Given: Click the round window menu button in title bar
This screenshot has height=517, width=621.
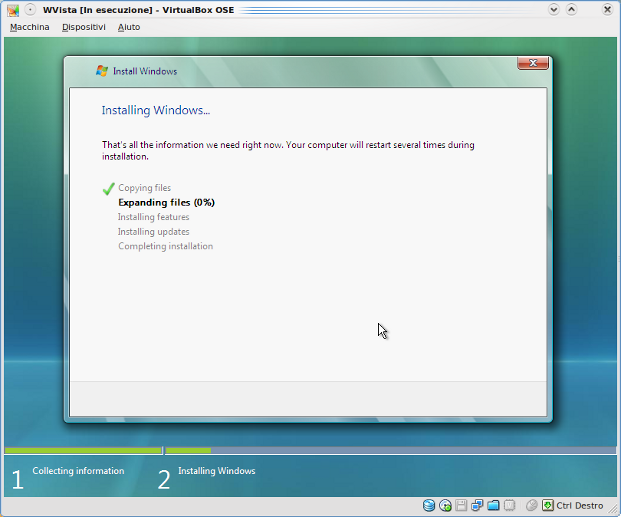Looking at the screenshot, I should 30,10.
